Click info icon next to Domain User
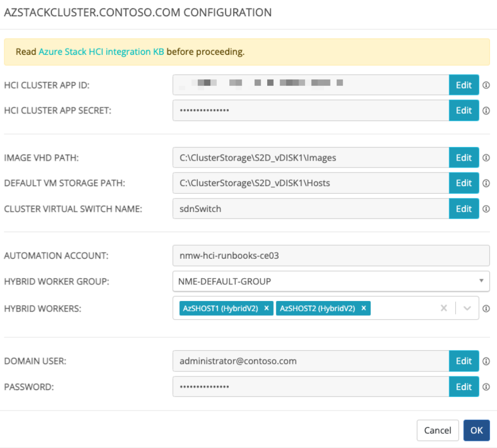Viewport: 497px width, 448px height. click(486, 361)
